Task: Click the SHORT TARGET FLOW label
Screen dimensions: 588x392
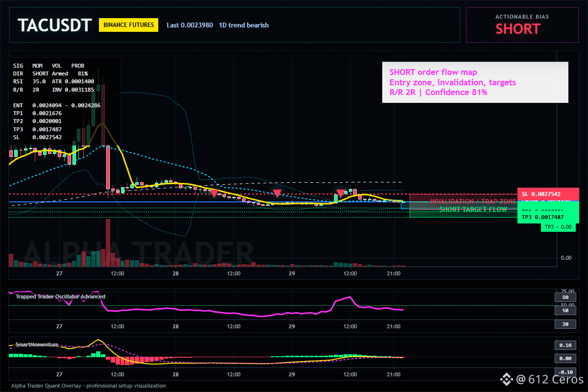Action: 473,209
